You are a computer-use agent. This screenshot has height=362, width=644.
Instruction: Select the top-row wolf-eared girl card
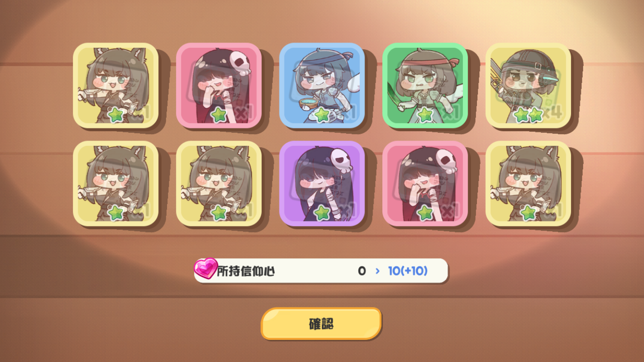(116, 85)
